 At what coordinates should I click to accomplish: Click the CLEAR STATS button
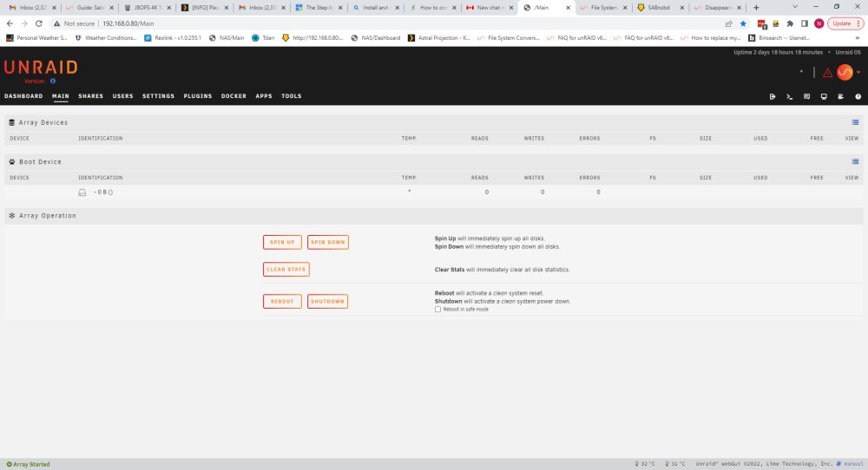286,270
